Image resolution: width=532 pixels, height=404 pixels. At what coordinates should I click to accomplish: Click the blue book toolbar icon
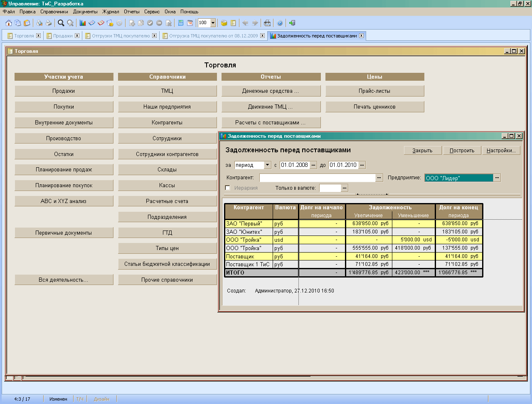(92, 23)
